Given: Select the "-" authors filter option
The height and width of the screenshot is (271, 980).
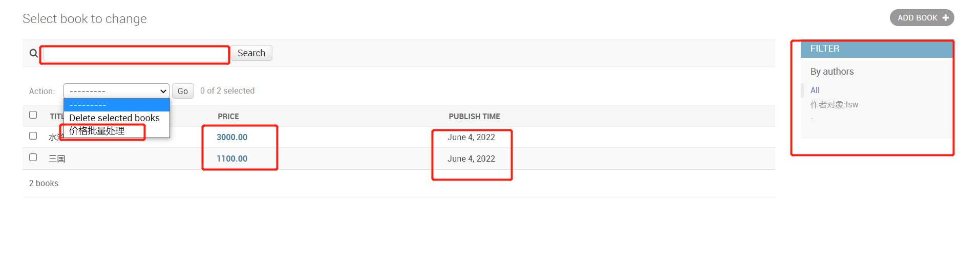Looking at the screenshot, I should pyautogui.click(x=812, y=119).
